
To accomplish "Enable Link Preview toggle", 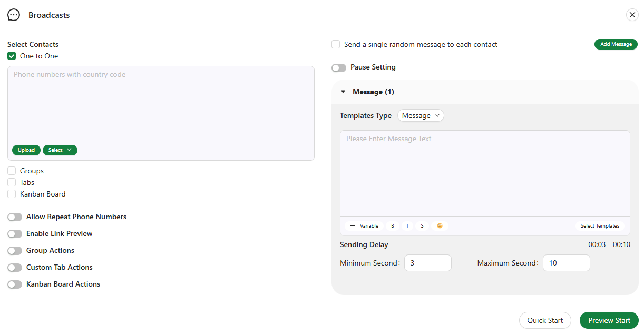I will pos(15,234).
